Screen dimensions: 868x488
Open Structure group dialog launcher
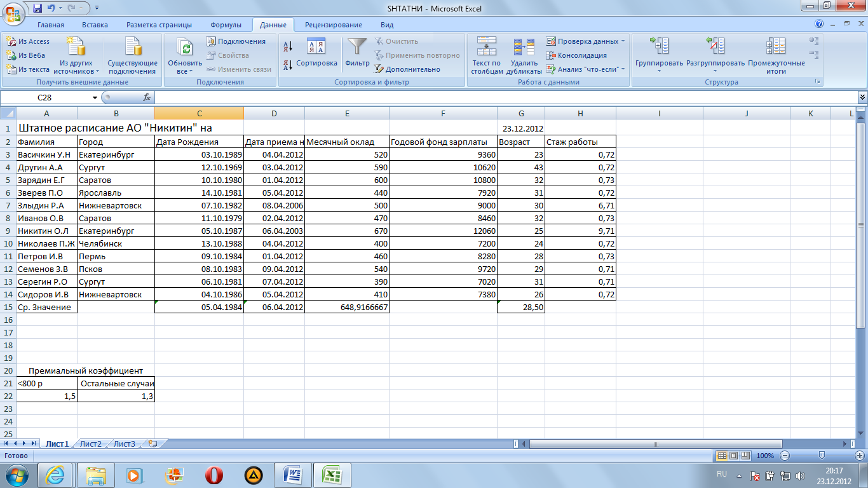tap(817, 82)
